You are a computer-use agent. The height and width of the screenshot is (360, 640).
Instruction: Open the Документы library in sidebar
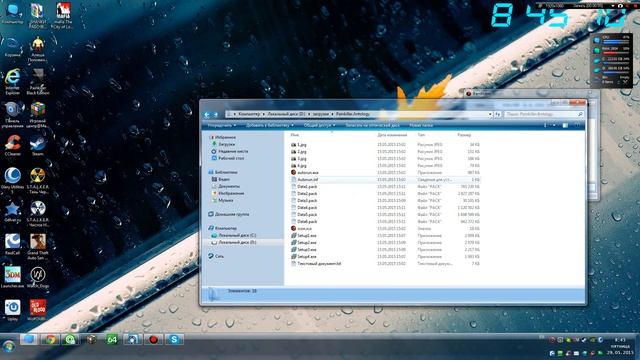pyautogui.click(x=229, y=186)
